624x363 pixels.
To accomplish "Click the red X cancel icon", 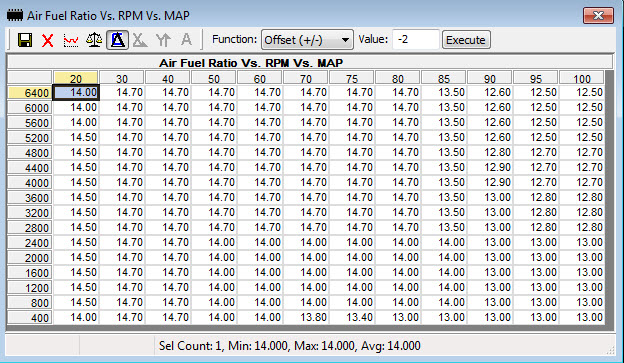I will pos(47,40).
